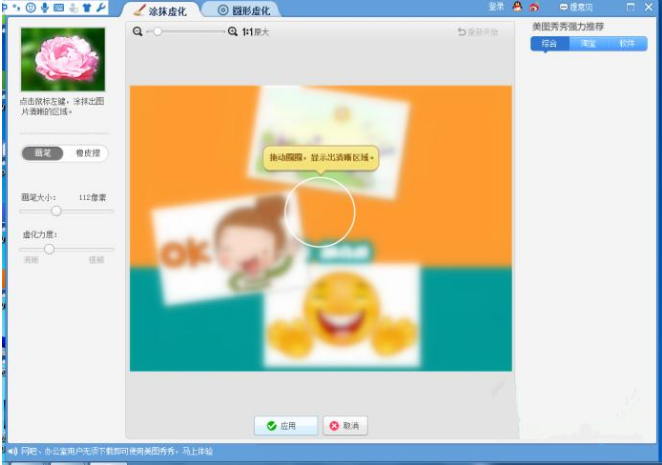Apply the blur with 应用 button
The width and height of the screenshot is (662, 465).
point(286,425)
